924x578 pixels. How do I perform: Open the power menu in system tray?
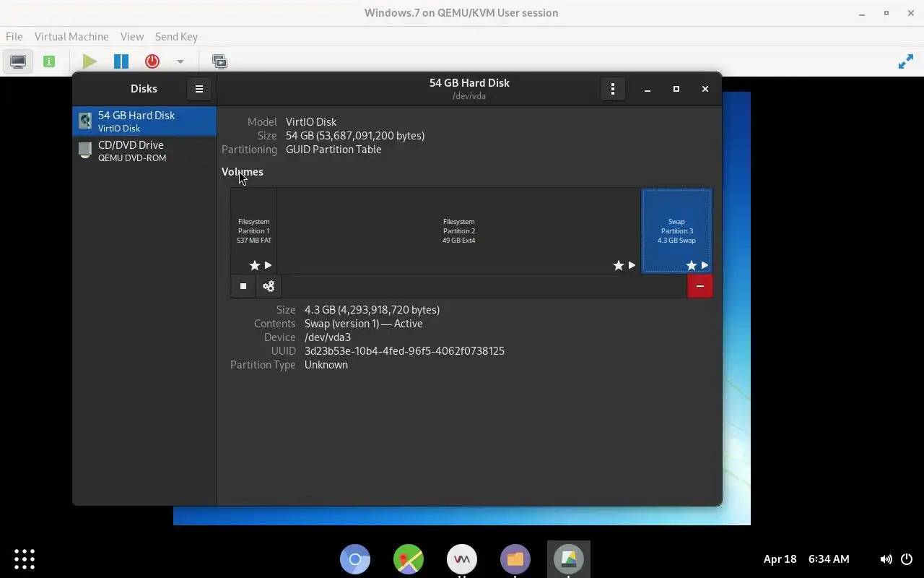(907, 559)
